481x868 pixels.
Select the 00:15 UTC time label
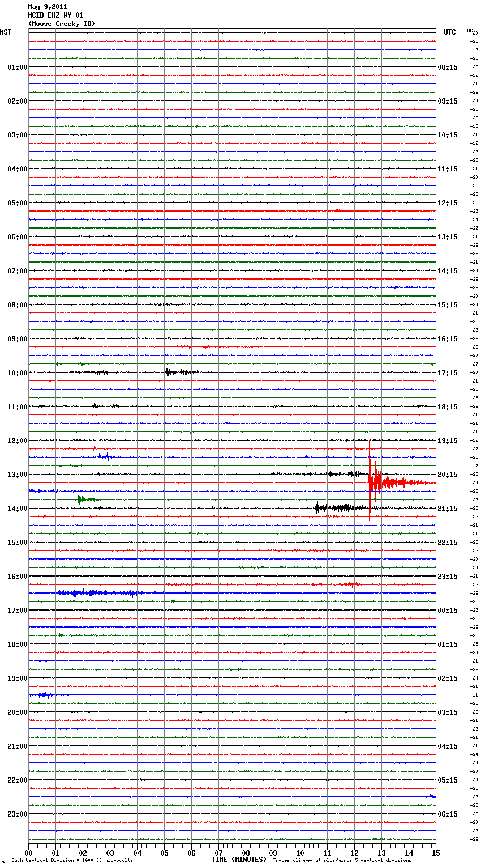pos(448,610)
